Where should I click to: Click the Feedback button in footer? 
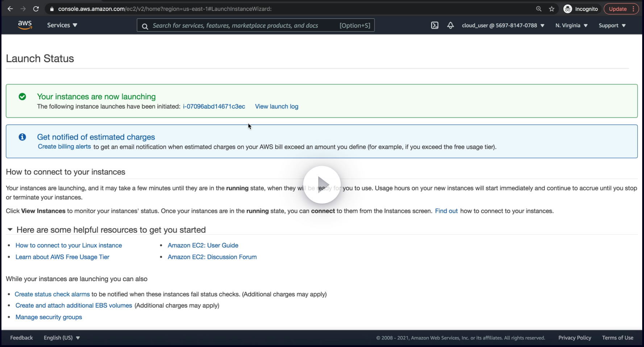(21, 338)
